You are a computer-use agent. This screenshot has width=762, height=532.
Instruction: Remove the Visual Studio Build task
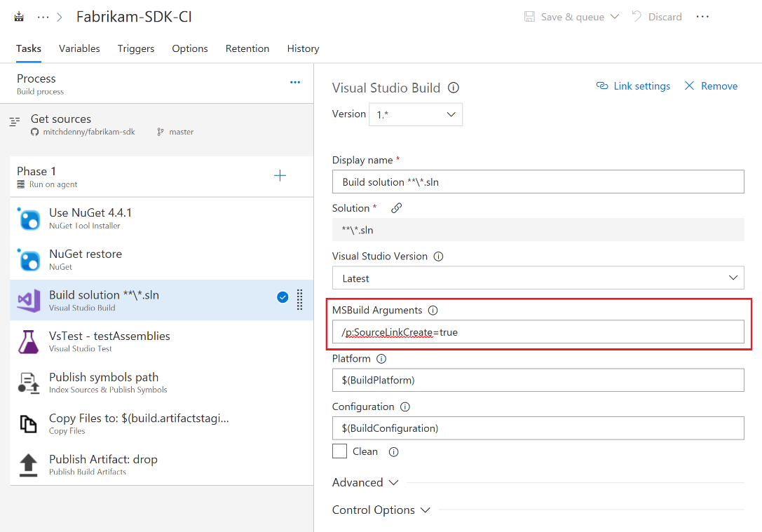pos(711,86)
